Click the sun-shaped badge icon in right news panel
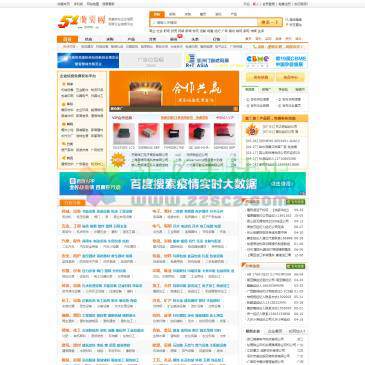This screenshot has width=365, height=365. (252, 130)
